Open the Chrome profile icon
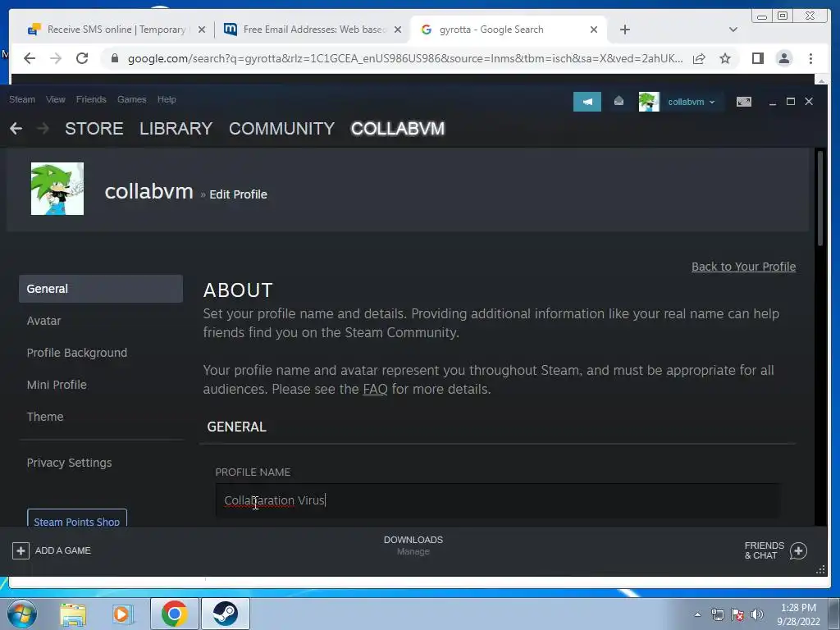 [783, 58]
